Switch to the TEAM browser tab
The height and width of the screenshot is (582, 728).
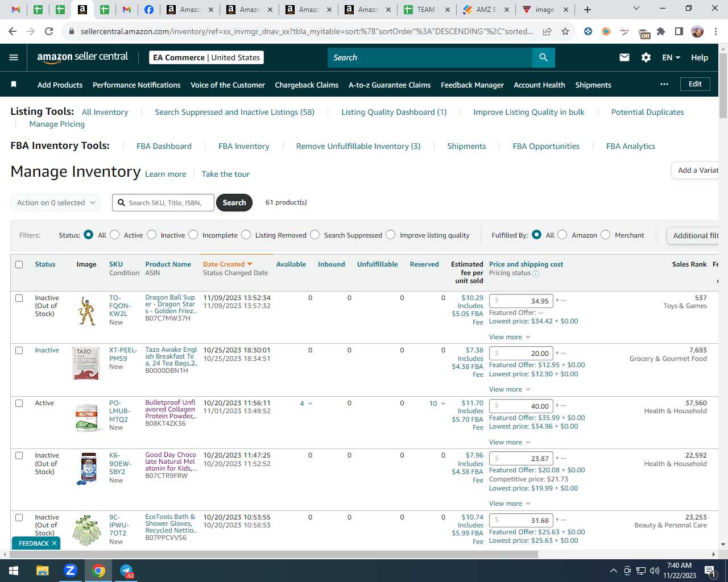click(425, 10)
